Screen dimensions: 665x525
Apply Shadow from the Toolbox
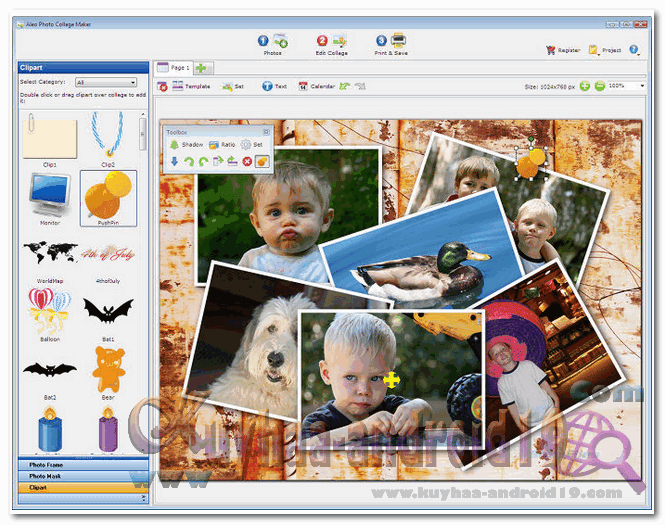(186, 145)
